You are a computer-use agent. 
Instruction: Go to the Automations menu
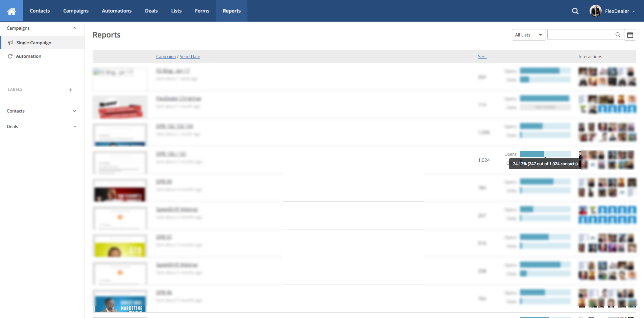[117, 11]
